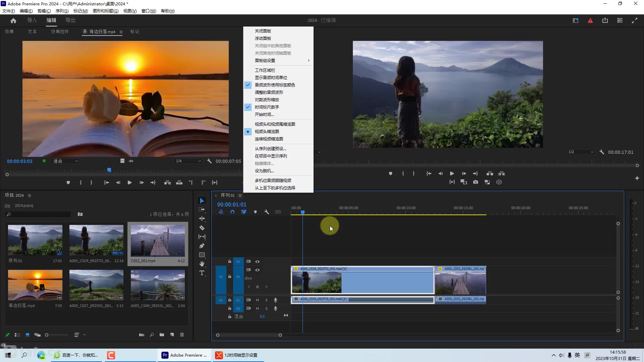Open 序列01 panel menu
The width and height of the screenshot is (644, 362).
point(240,195)
